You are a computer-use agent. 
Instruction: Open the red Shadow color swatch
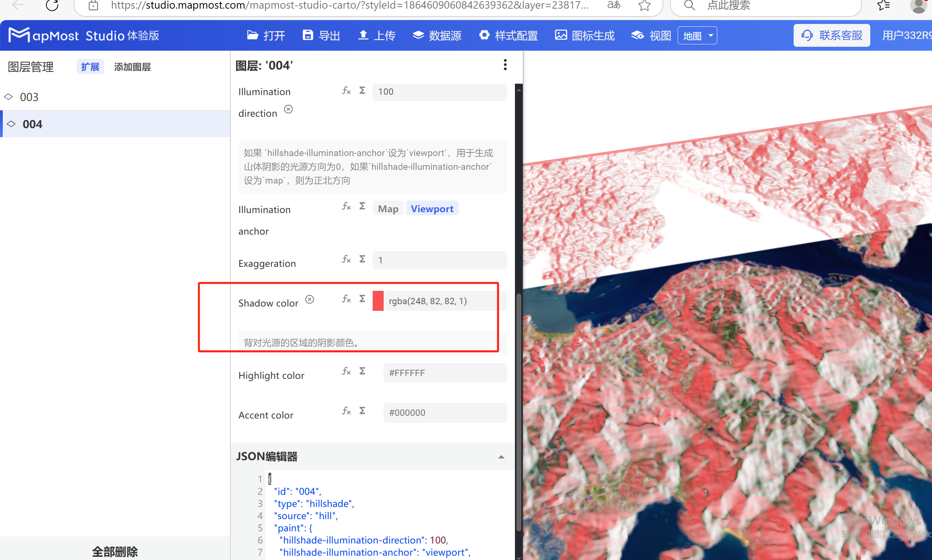[x=378, y=301]
